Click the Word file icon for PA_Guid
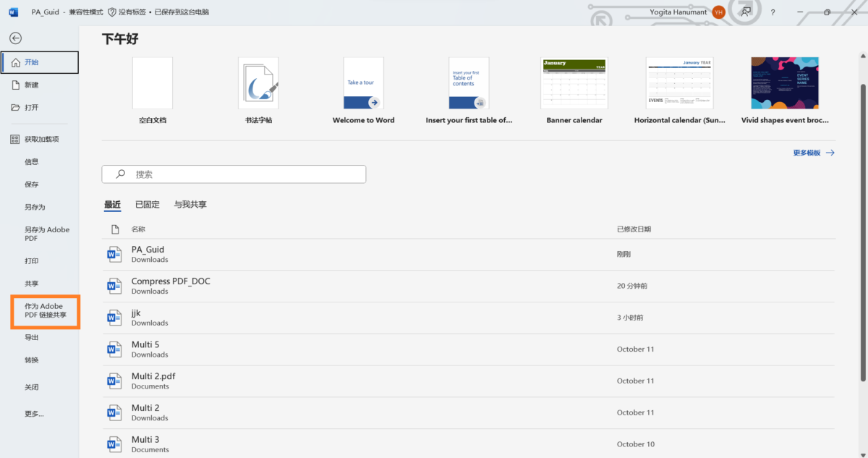The width and height of the screenshot is (868, 458). tap(114, 254)
